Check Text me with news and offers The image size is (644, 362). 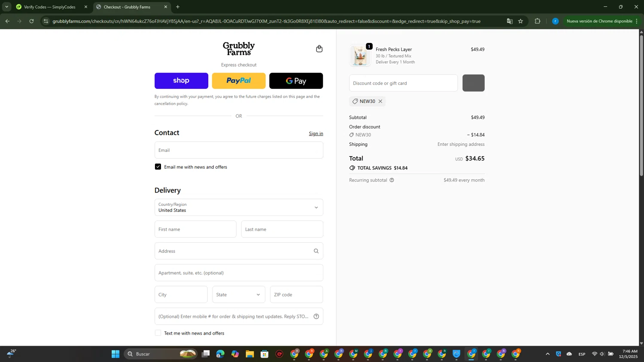[x=158, y=333]
